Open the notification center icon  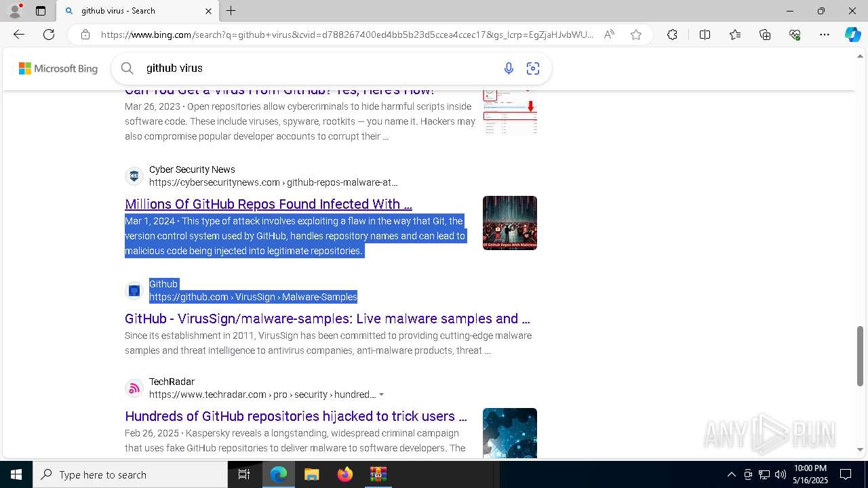tap(846, 474)
